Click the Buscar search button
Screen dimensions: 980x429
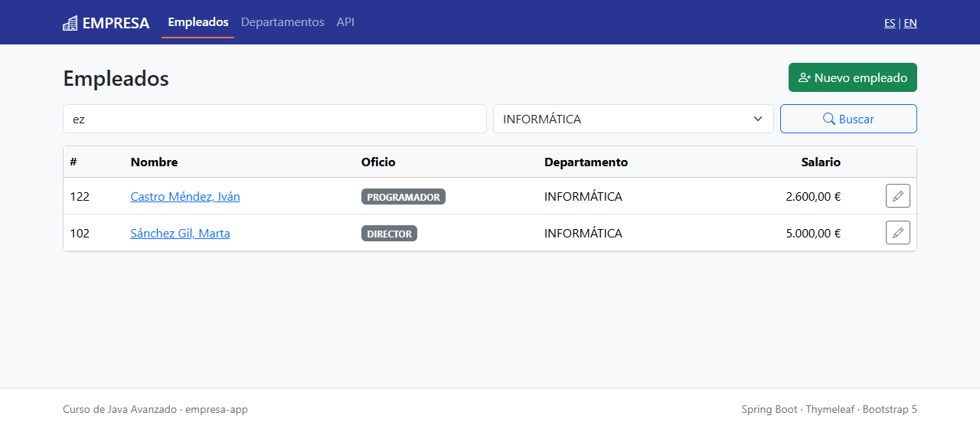coord(848,119)
